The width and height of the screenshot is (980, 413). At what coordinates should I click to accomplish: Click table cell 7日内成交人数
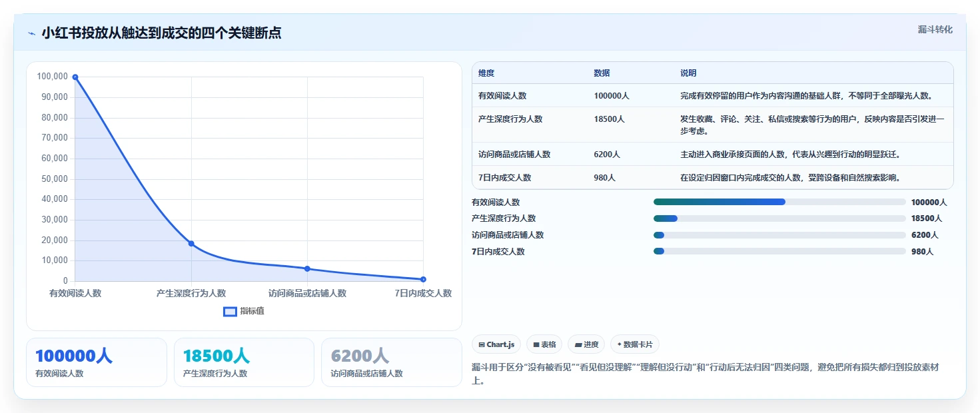click(505, 178)
